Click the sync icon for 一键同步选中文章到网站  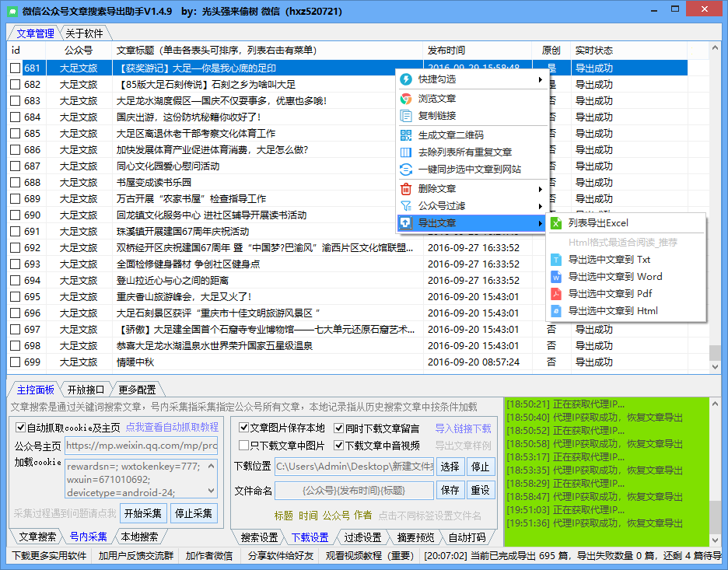coord(406,170)
